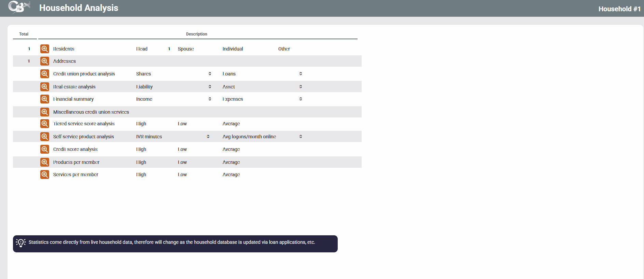Click the Financial summary label
Screen dimensions: 644x279
pyautogui.click(x=73, y=99)
